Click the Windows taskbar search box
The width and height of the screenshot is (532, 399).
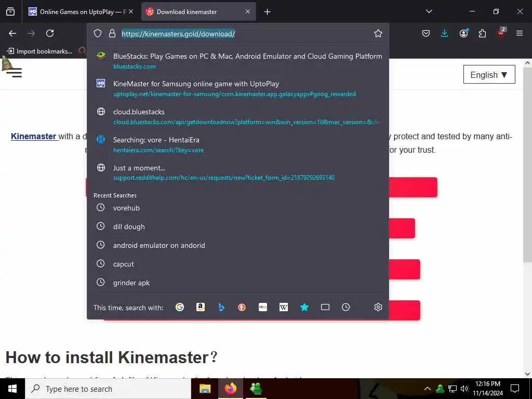tap(108, 389)
